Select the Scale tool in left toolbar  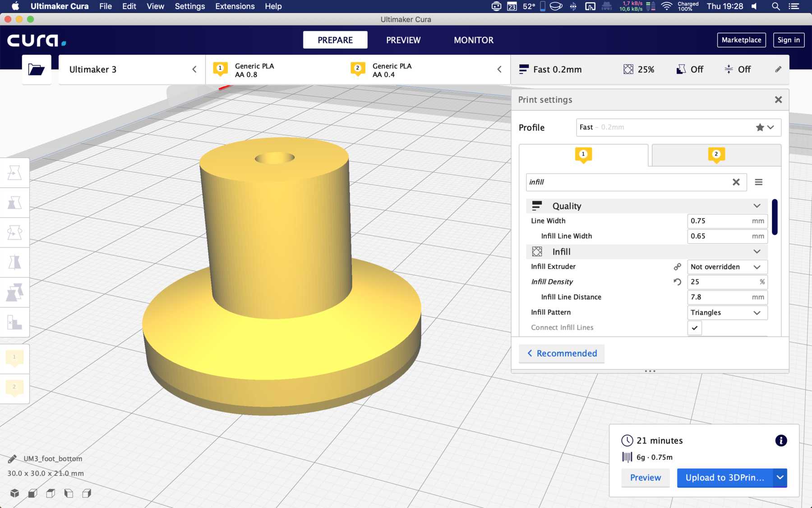click(14, 203)
